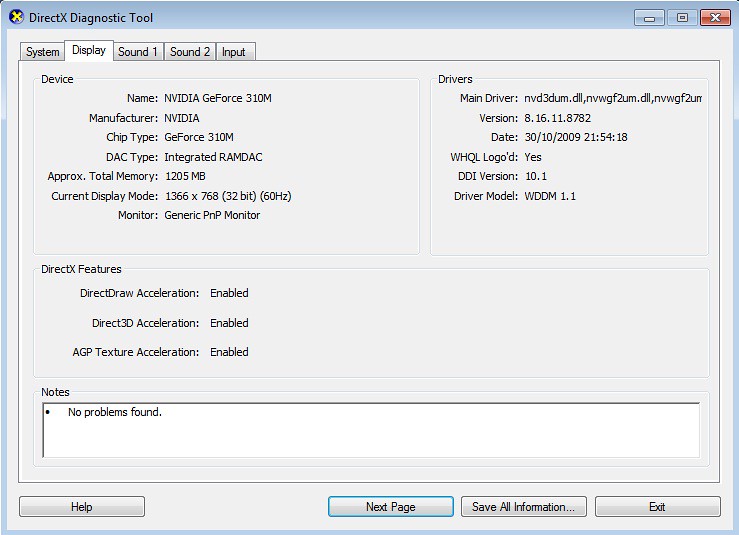Screen dimensions: 739x535
Task: Click the 'Drivers' group label
Action: (x=455, y=79)
